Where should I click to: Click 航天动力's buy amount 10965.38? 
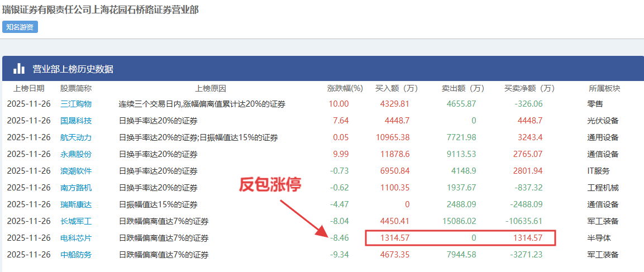point(393,137)
